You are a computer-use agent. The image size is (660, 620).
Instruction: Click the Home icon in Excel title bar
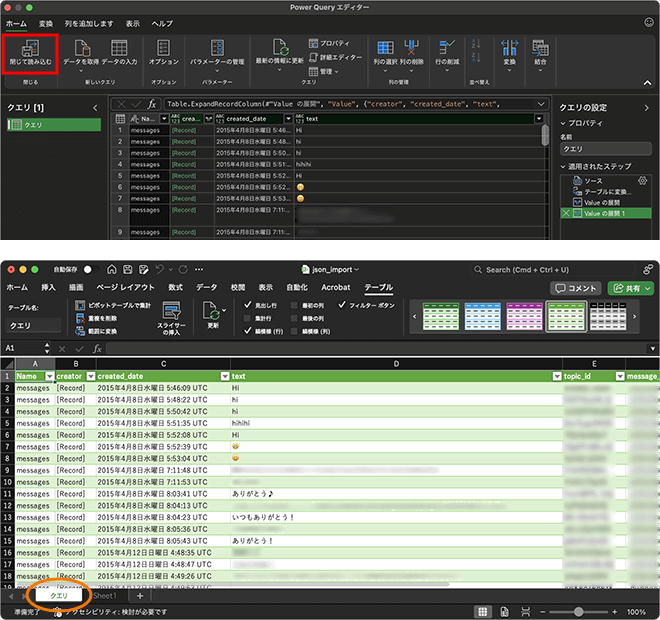[x=112, y=269]
